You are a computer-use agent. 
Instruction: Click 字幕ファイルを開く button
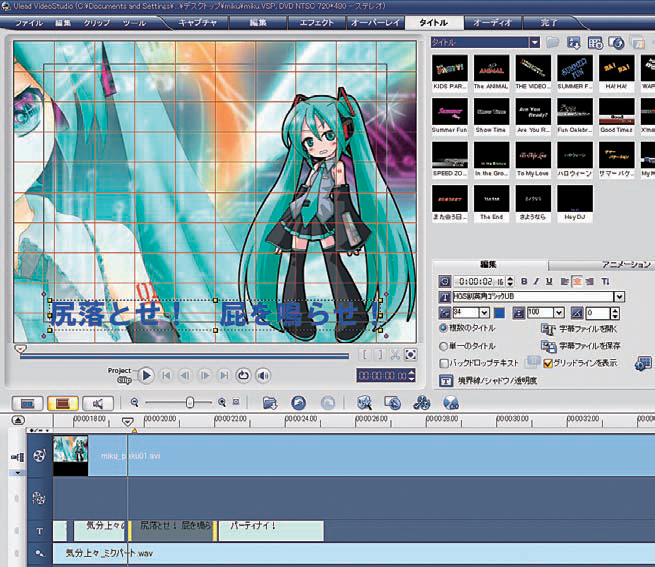579,329
